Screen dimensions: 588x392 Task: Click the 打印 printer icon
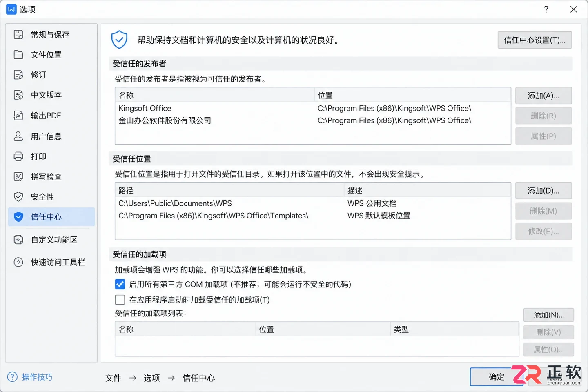pos(18,156)
